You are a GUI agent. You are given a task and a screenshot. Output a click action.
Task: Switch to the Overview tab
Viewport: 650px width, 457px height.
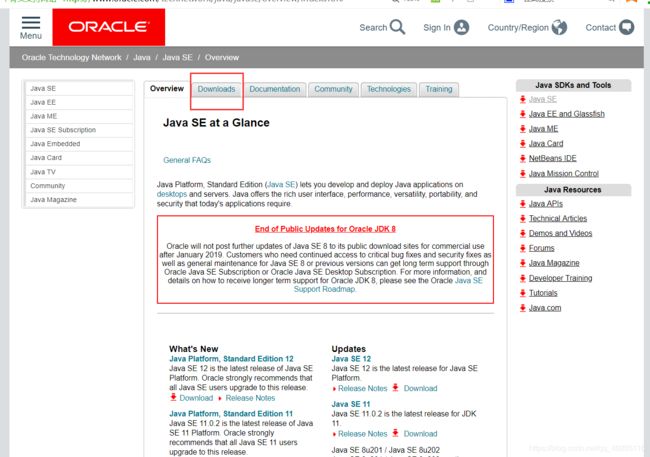coord(167,89)
